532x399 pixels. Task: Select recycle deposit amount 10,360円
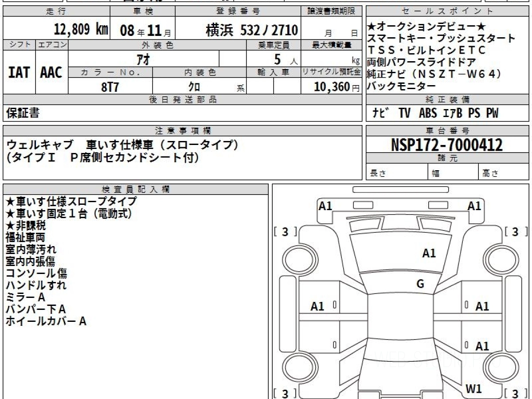337,87
